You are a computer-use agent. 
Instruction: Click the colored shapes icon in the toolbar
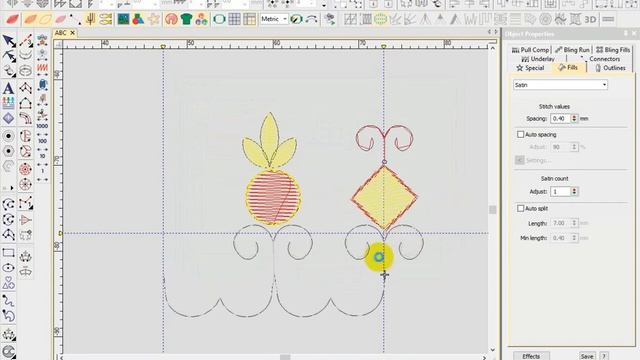138,19
